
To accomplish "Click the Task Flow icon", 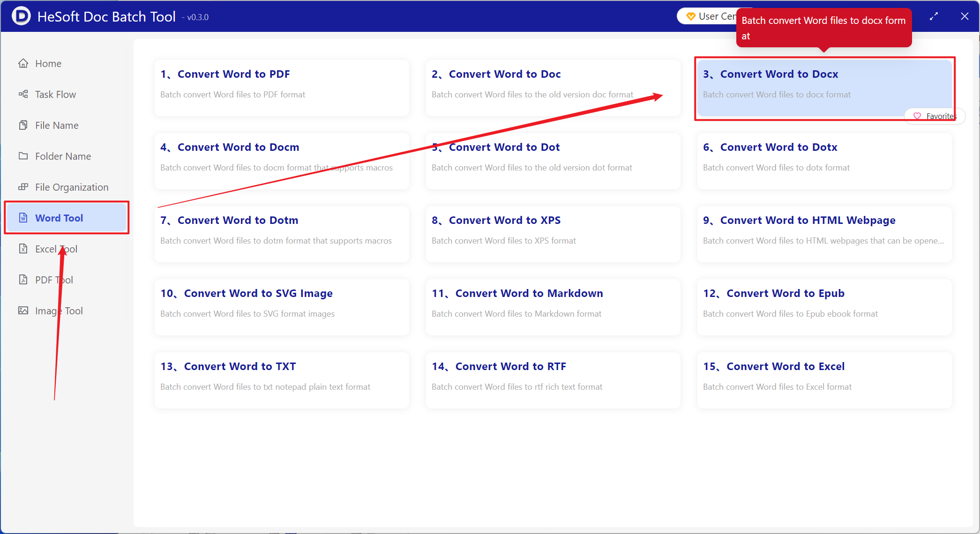I will [x=23, y=94].
